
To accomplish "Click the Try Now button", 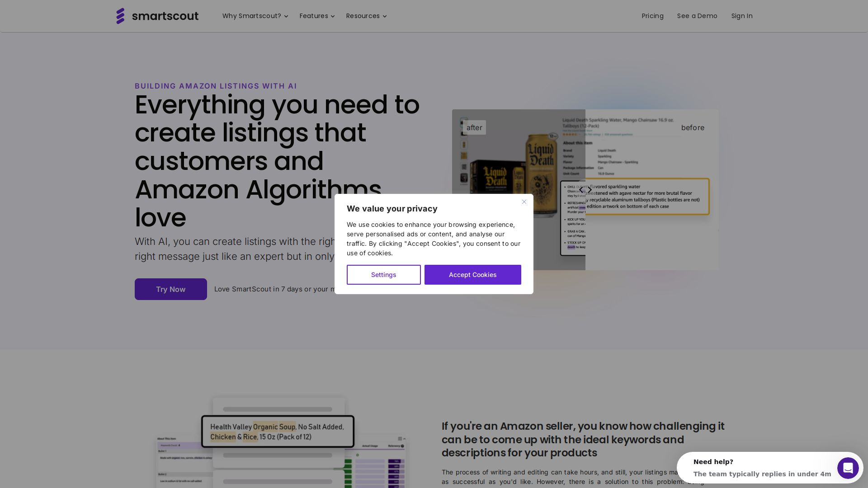I will pos(170,289).
